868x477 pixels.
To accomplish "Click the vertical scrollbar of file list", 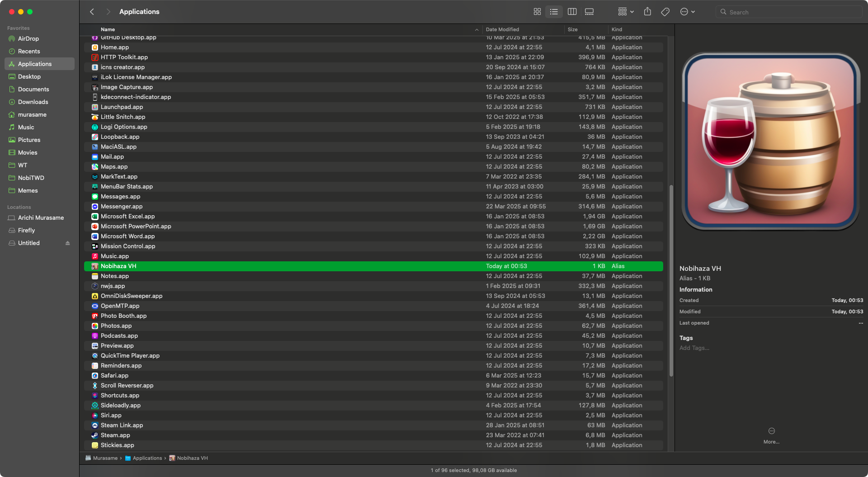I will click(671, 280).
